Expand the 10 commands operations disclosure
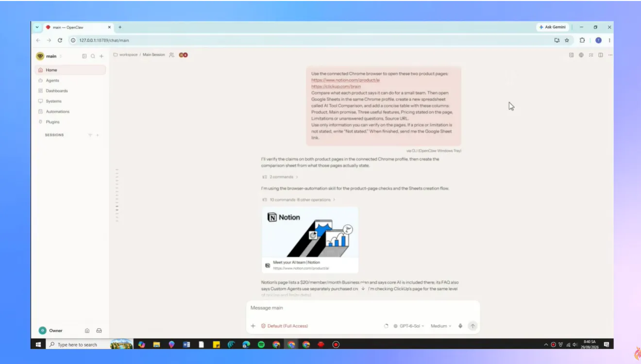 (299, 200)
